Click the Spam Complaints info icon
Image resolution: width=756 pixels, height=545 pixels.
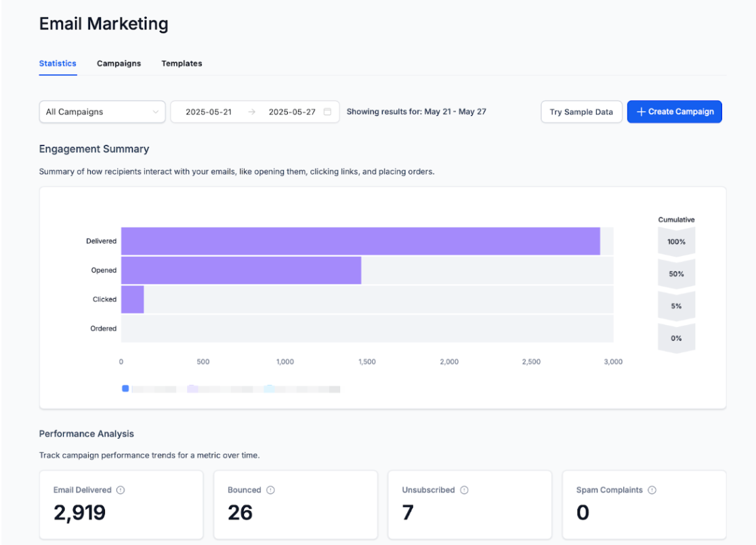pos(652,490)
